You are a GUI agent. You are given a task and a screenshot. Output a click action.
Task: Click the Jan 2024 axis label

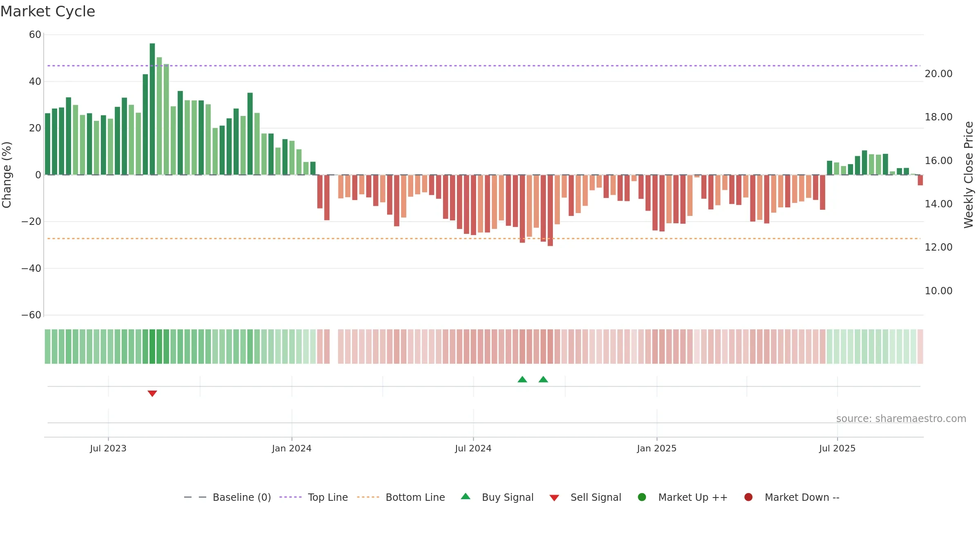coord(292,448)
